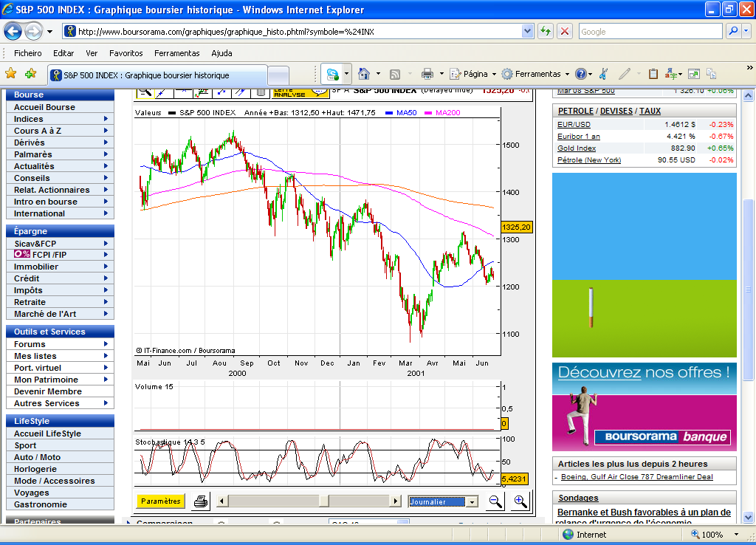Click the Paramètres button

point(160,501)
